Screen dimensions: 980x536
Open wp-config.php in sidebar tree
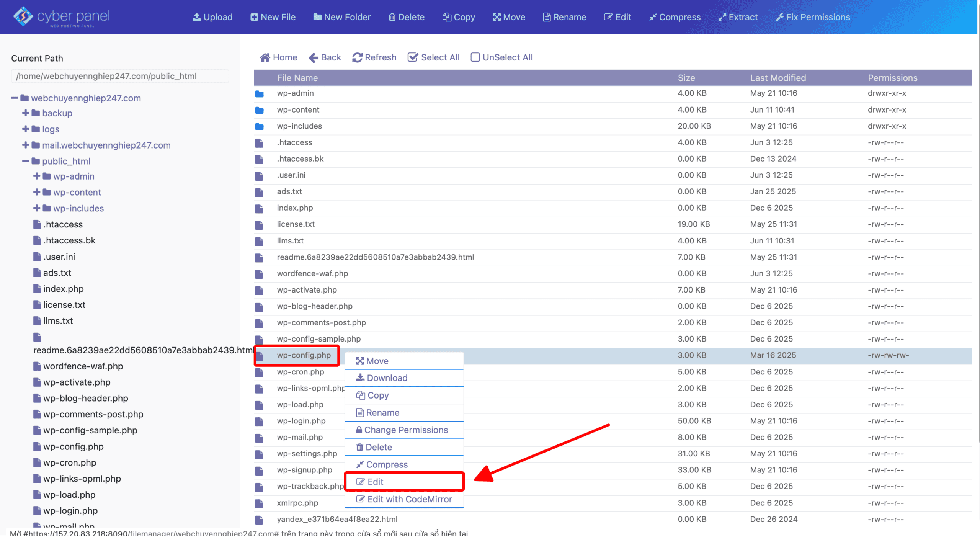(x=73, y=447)
